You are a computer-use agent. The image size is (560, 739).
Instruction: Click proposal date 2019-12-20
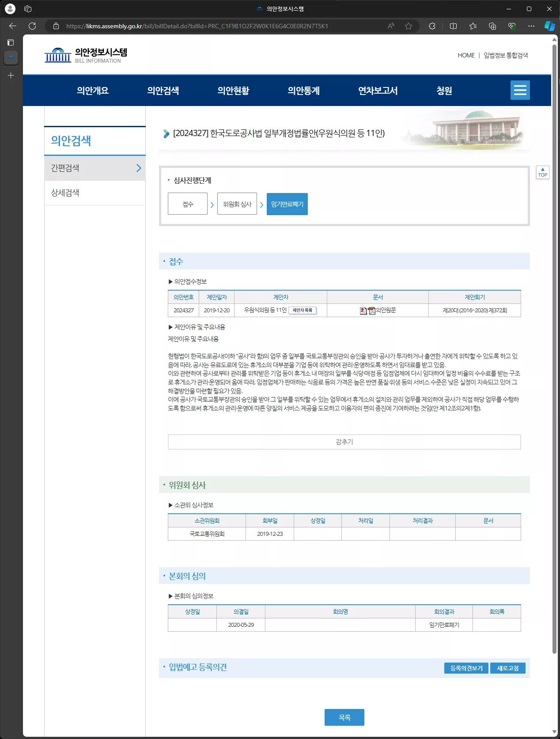coord(216,311)
